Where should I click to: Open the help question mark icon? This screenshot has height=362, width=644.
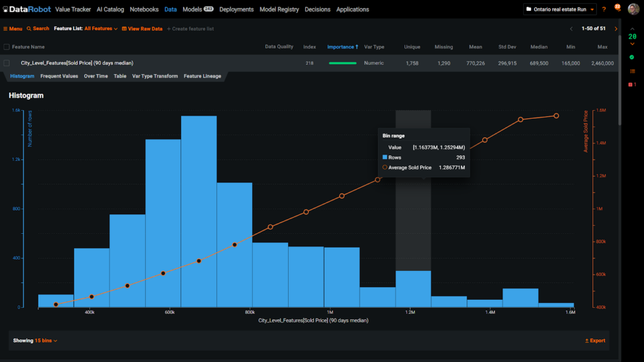coord(604,9)
